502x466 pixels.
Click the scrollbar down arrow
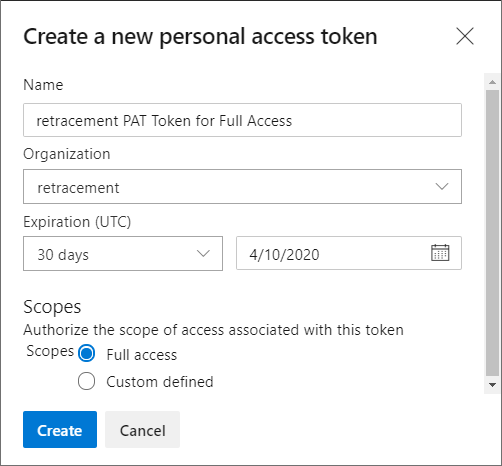click(x=492, y=385)
